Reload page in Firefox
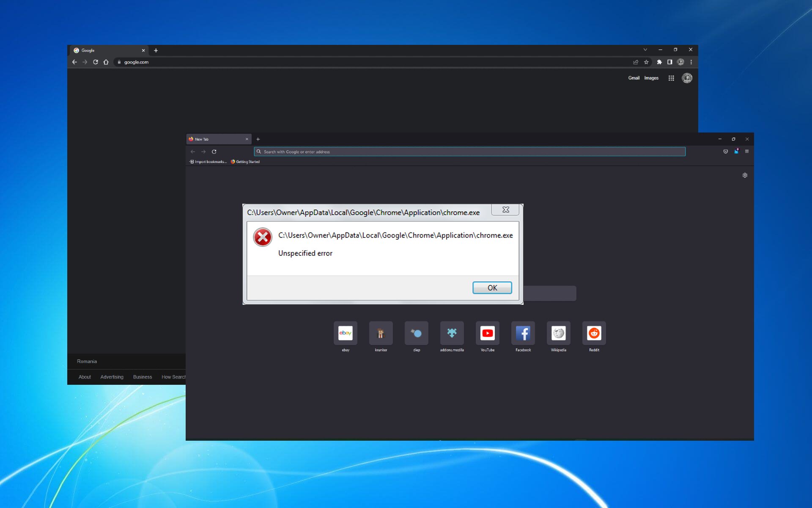812x508 pixels. [x=214, y=152]
